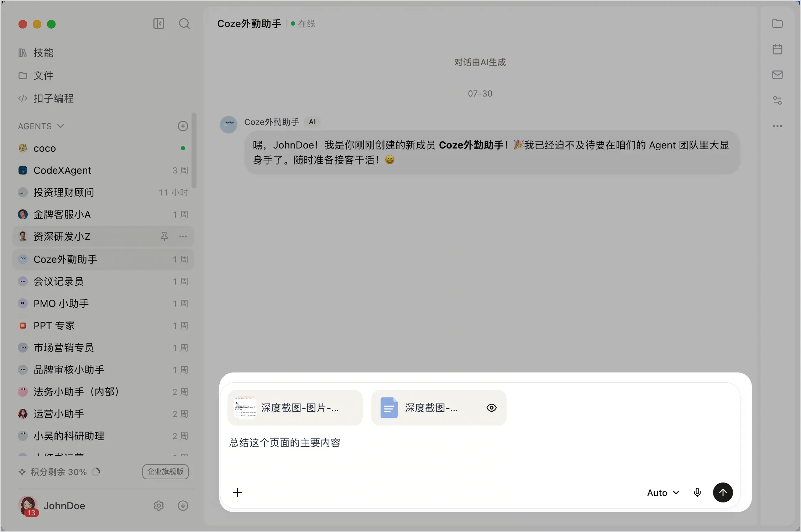Click the AI tag beside Coze外勤助手
The image size is (801, 532).
click(312, 122)
